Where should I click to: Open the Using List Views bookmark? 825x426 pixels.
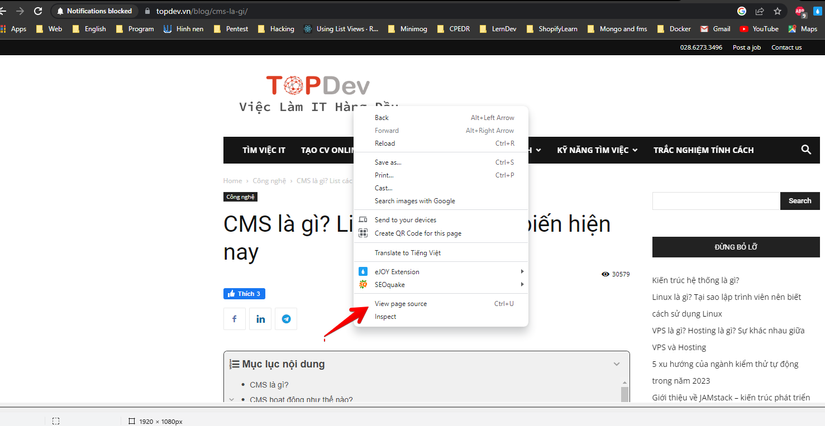click(341, 29)
